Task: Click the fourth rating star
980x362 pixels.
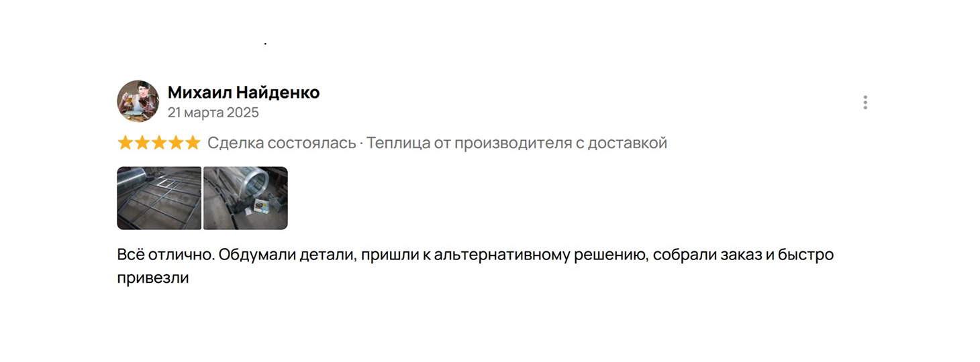Action: coord(176,143)
